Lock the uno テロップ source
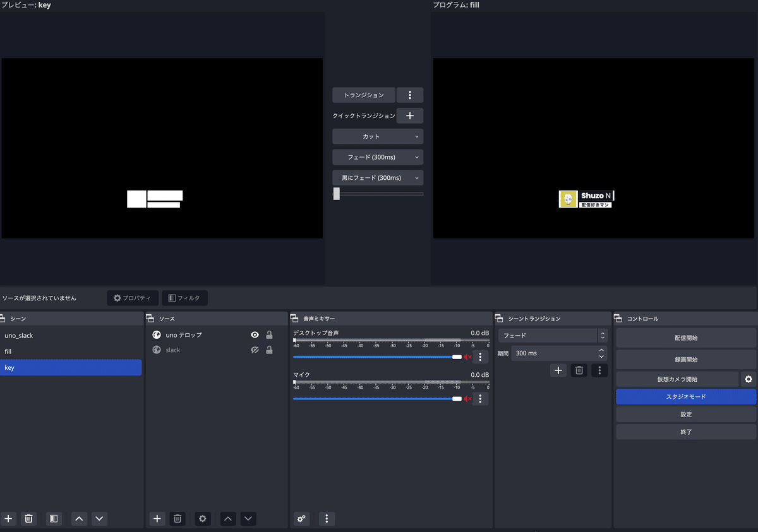This screenshot has width=758, height=532. click(x=269, y=334)
